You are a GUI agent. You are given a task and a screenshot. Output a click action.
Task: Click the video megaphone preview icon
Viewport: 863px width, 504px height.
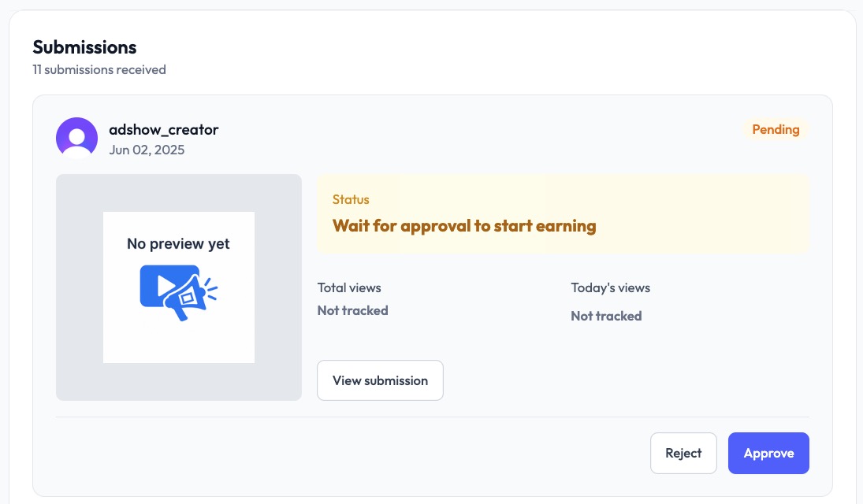(179, 293)
